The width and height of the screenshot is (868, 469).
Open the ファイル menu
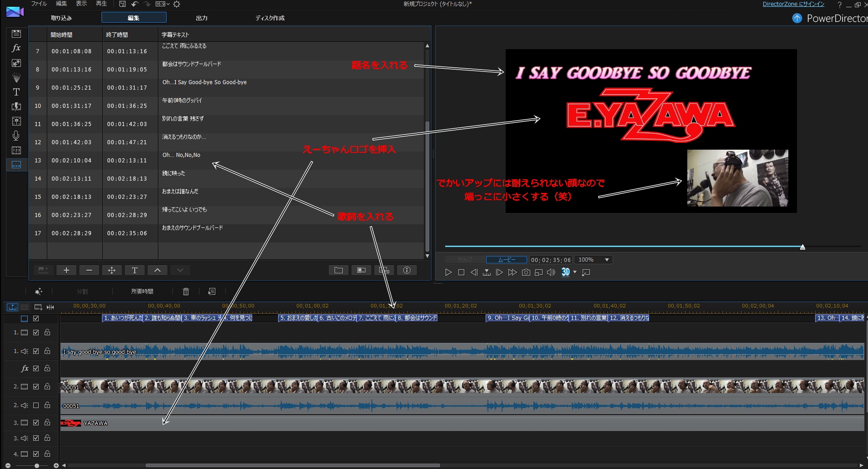point(39,4)
